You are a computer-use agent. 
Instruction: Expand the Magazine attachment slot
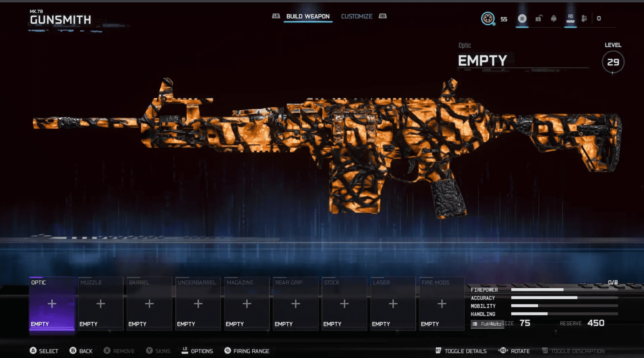247,304
